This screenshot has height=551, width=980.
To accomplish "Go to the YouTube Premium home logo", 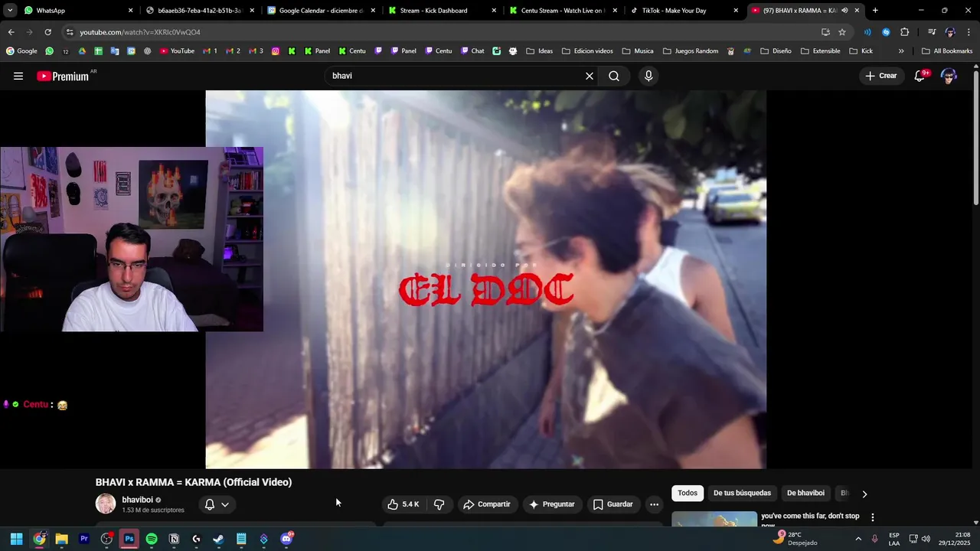I will (63, 76).
